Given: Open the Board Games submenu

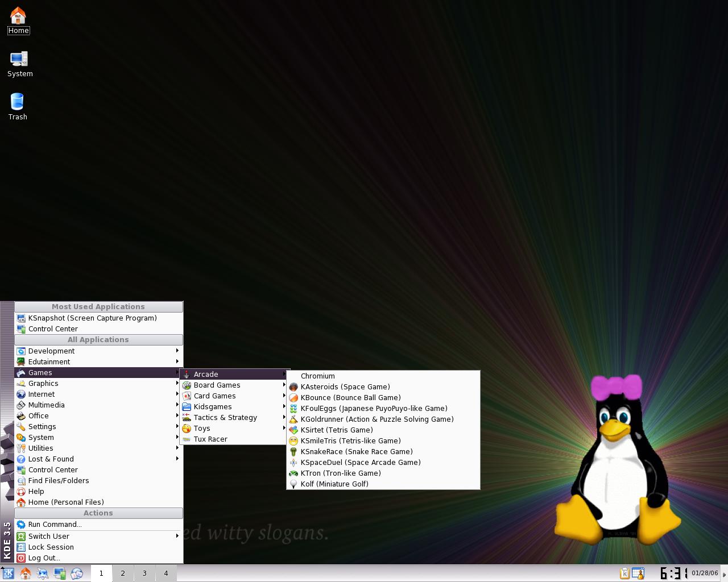Looking at the screenshot, I should point(234,385).
